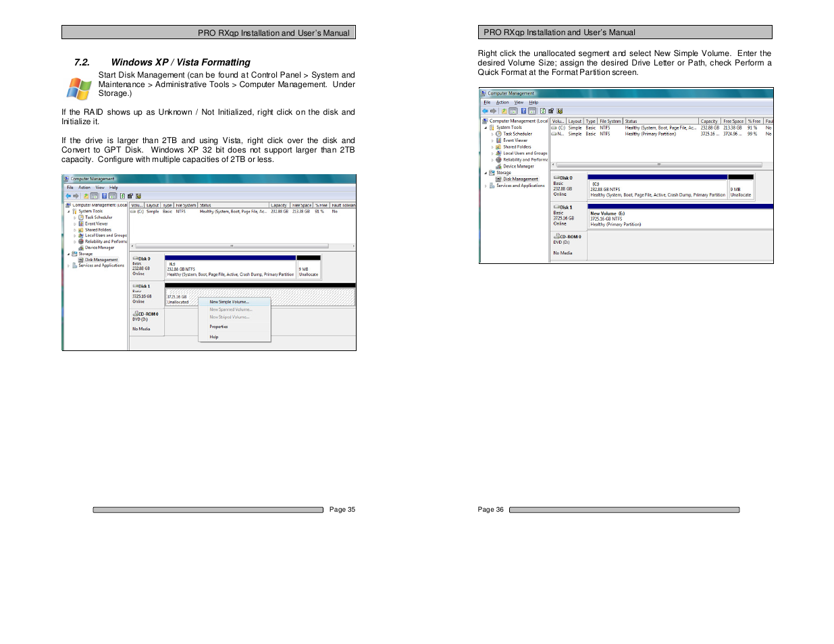Select Disk Management in the page 36 tree
This screenshot has width=834, height=644.
tap(521, 179)
